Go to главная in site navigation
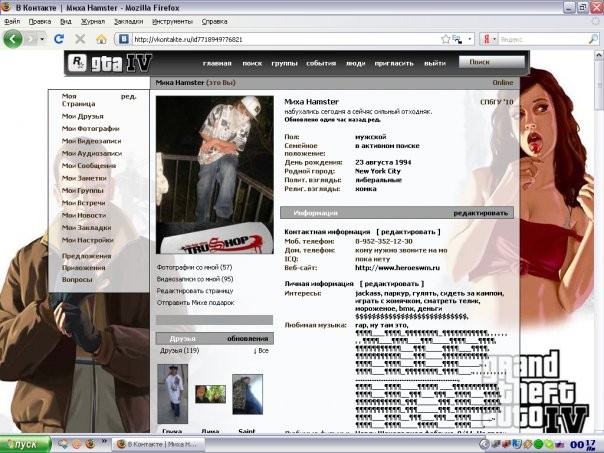The width and height of the screenshot is (604, 453). [217, 63]
